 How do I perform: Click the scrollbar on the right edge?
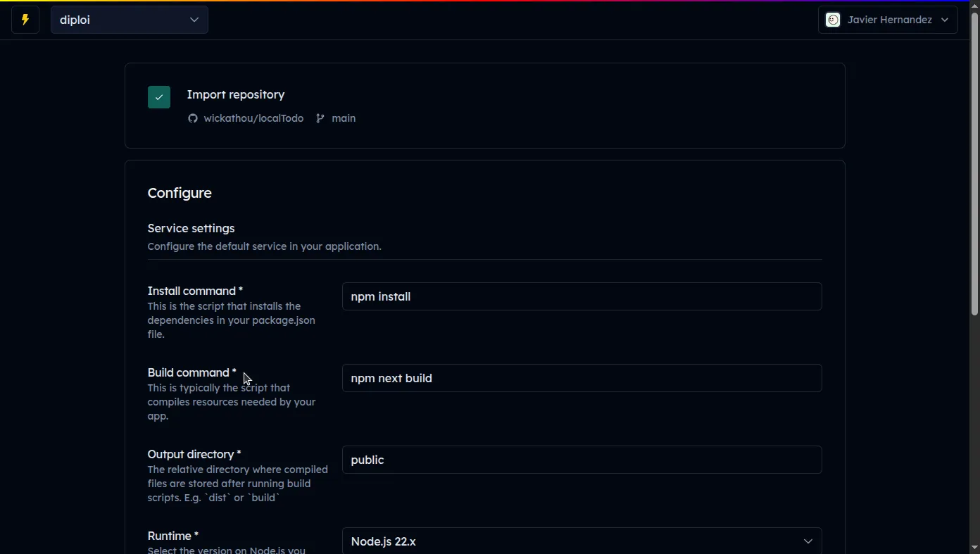[x=975, y=162]
